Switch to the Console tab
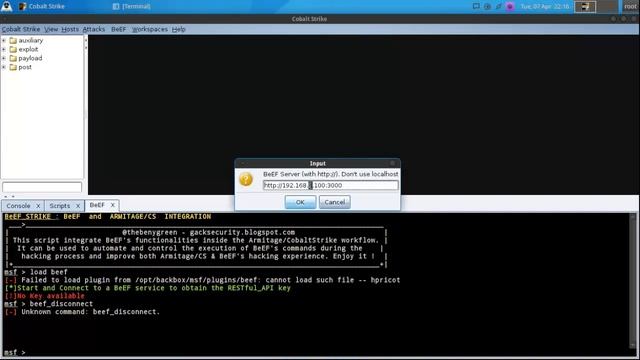 18,206
